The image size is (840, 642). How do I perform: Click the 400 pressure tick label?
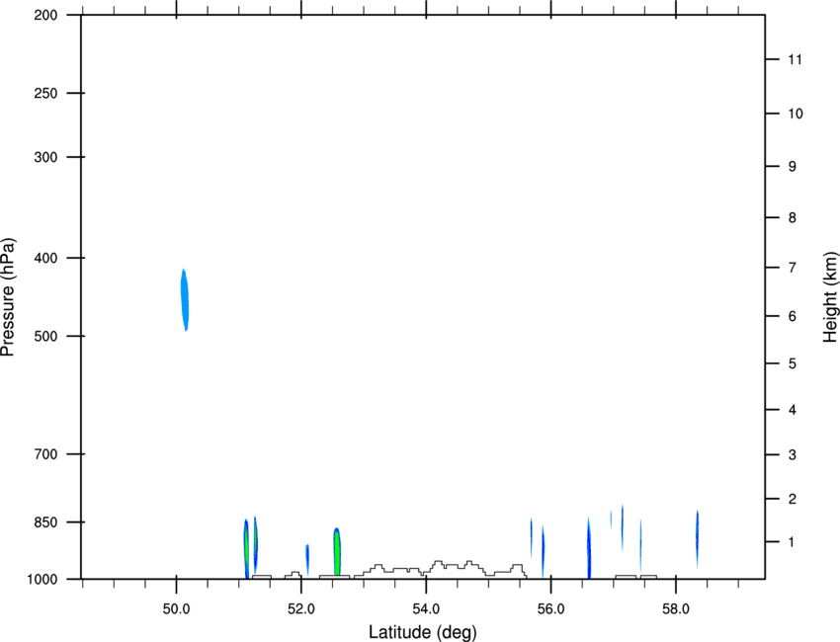(45, 258)
